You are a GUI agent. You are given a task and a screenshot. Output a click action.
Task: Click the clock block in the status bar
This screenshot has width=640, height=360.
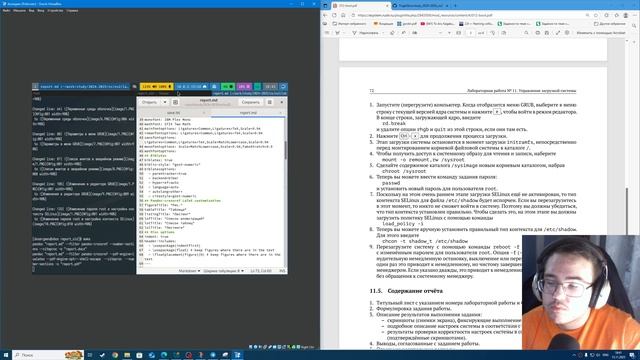tap(270, 87)
